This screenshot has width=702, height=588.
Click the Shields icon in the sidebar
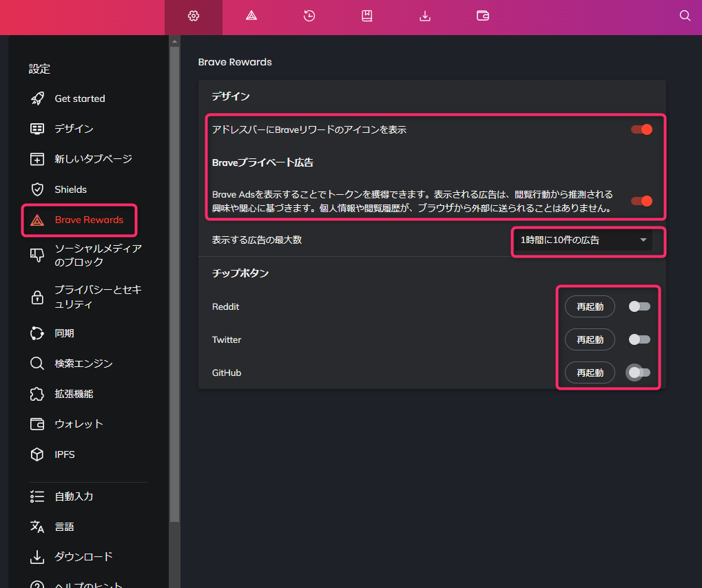tap(37, 189)
